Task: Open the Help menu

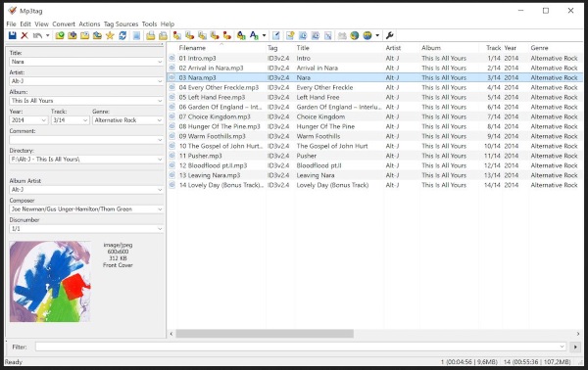Action: click(168, 23)
